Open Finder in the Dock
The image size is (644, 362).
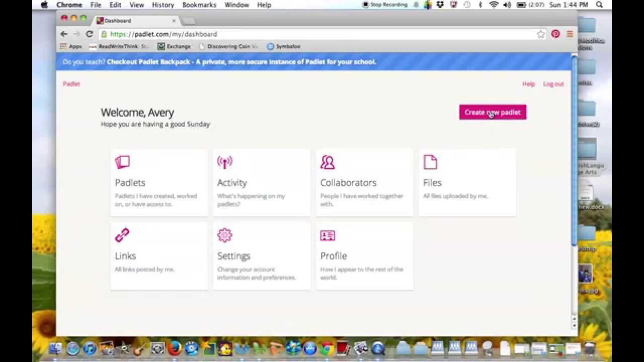pyautogui.click(x=56, y=348)
